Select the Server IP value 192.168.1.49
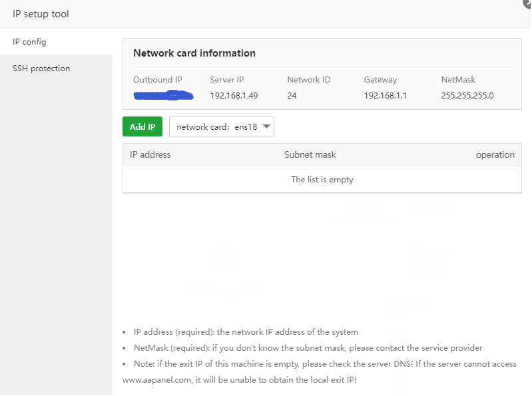 pos(234,96)
